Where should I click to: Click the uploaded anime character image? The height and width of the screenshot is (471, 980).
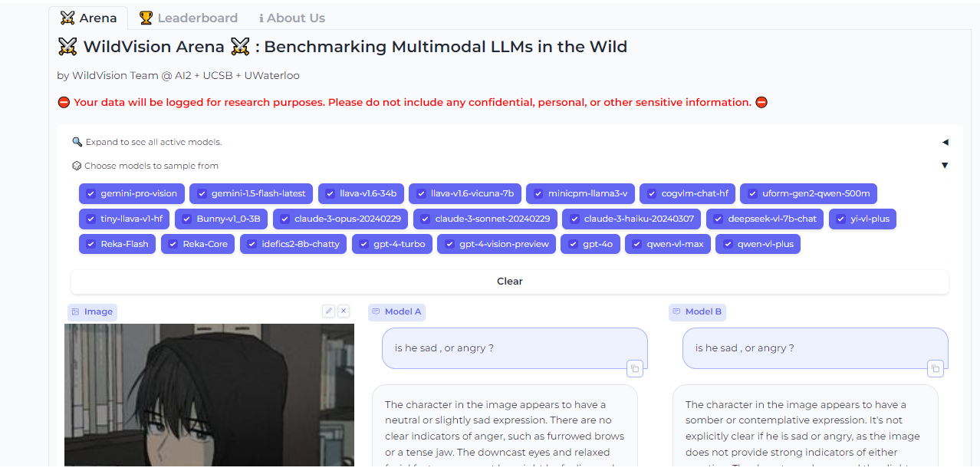click(209, 395)
